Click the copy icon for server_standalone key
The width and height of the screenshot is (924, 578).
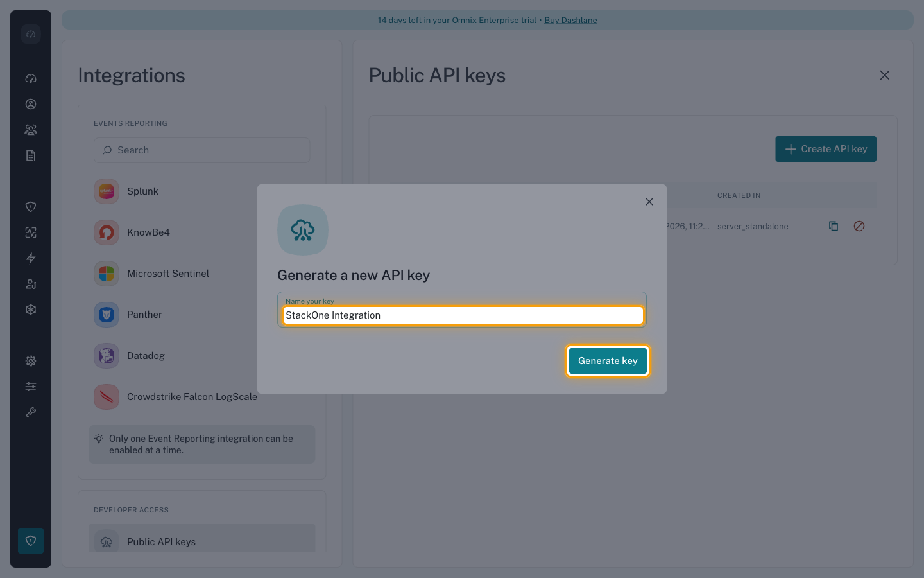[834, 226]
